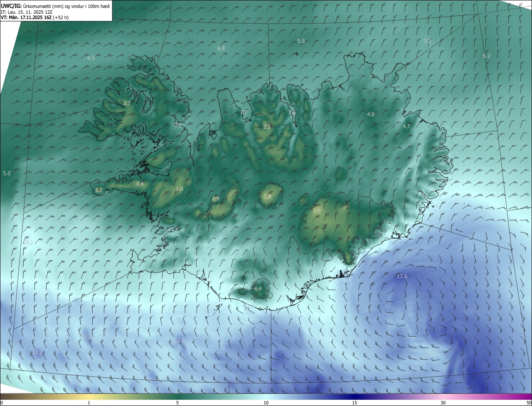
Task: Click the colour scale tick label 50
Action: tap(529, 403)
